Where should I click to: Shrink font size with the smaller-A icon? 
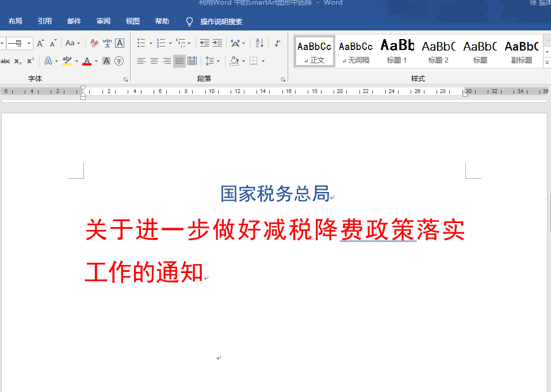53,43
